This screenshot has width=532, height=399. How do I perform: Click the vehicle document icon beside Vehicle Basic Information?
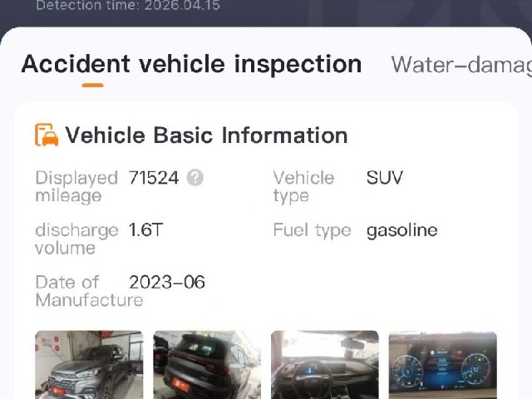47,135
